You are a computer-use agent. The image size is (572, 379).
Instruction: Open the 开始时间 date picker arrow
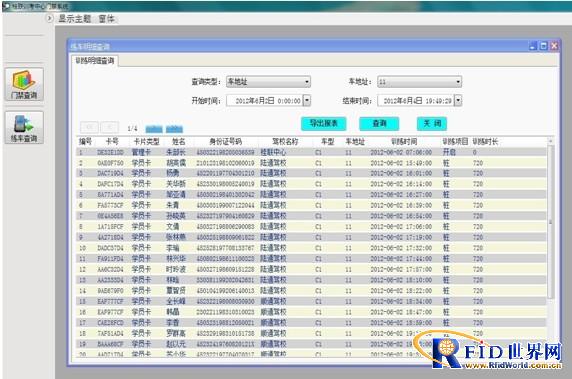click(307, 101)
